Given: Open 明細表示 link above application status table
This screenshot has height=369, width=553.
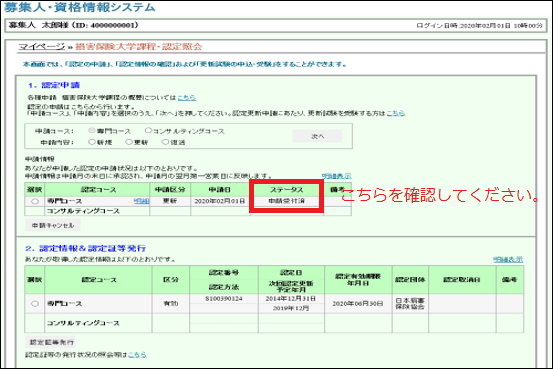Looking at the screenshot, I should 336,176.
